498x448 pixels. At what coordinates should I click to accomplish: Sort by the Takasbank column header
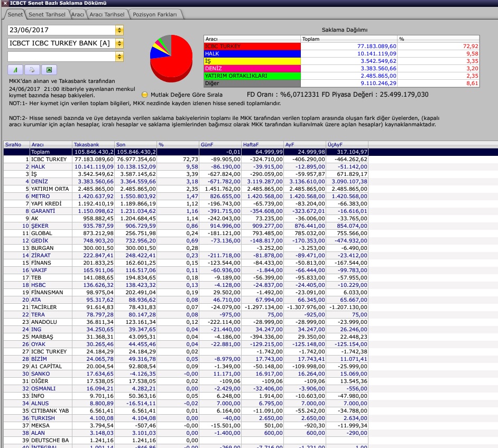[93, 145]
